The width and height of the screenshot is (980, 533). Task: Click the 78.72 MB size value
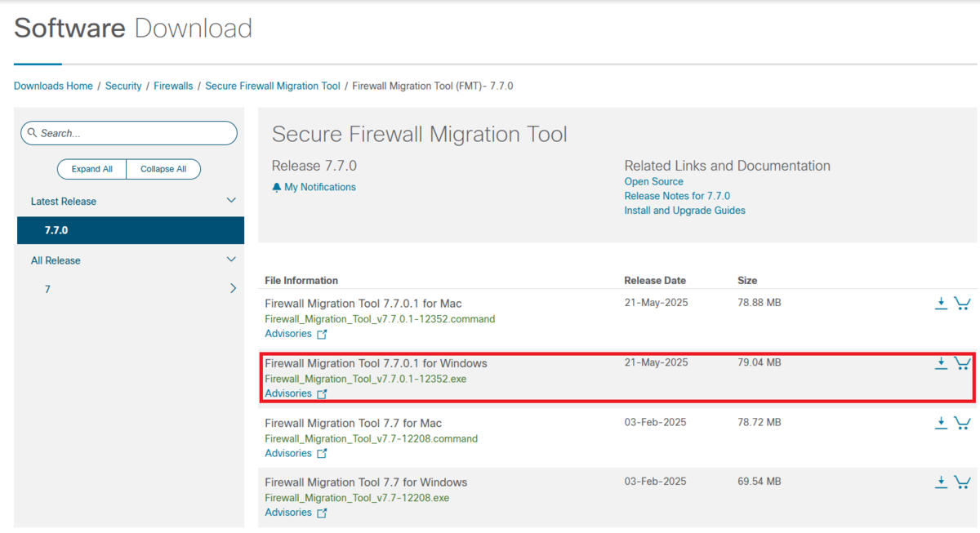click(x=759, y=422)
